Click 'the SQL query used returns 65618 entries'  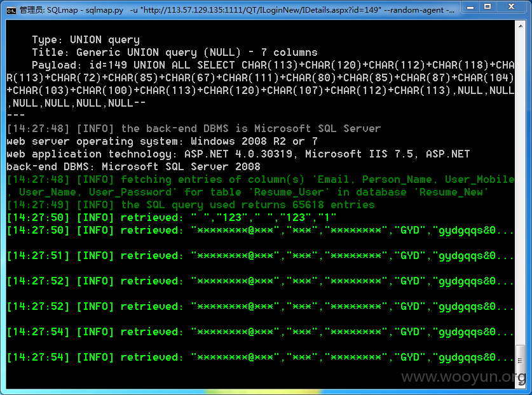click(x=191, y=205)
